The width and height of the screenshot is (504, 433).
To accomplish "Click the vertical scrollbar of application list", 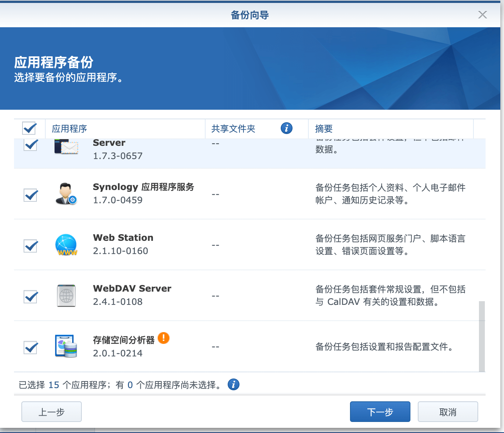I will point(482,336).
